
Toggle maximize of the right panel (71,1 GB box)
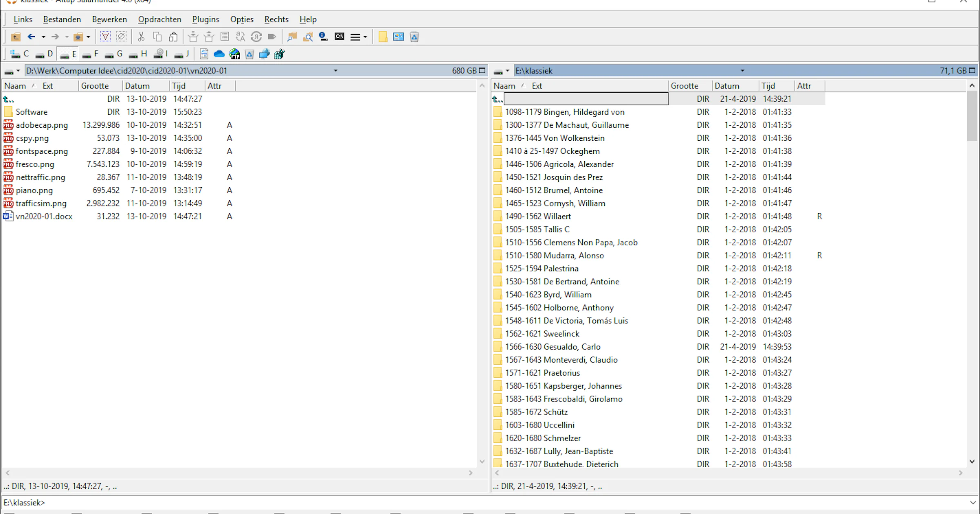click(x=972, y=71)
